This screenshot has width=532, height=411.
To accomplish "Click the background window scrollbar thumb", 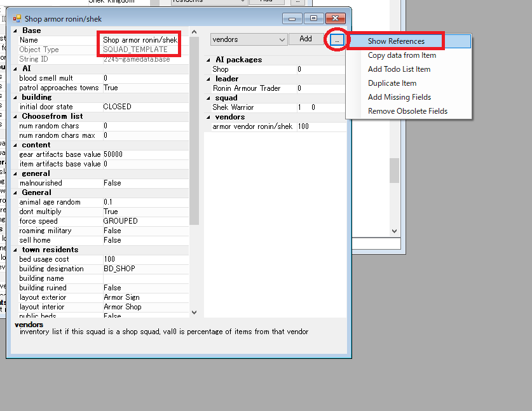I will pyautogui.click(x=394, y=171).
